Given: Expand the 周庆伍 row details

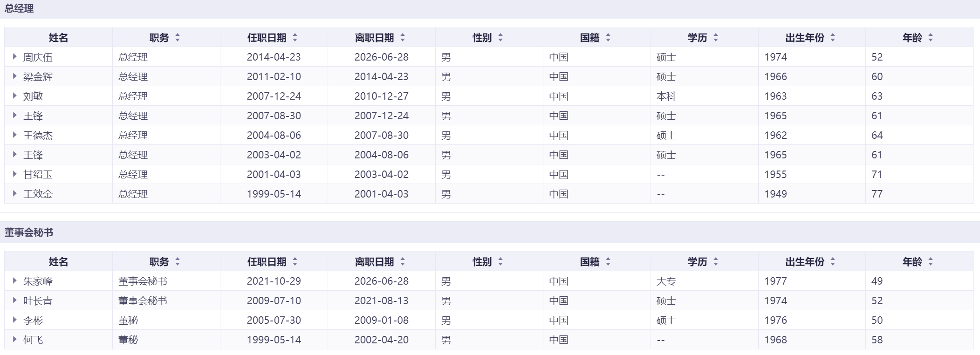Looking at the screenshot, I should [15, 57].
